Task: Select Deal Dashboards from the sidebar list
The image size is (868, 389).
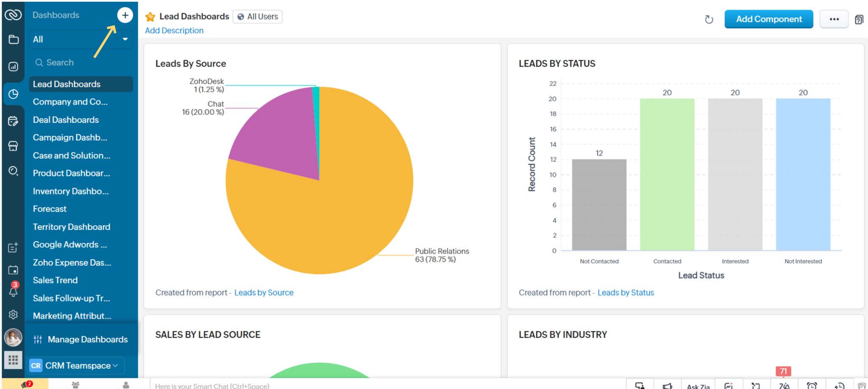Action: pyautogui.click(x=66, y=120)
